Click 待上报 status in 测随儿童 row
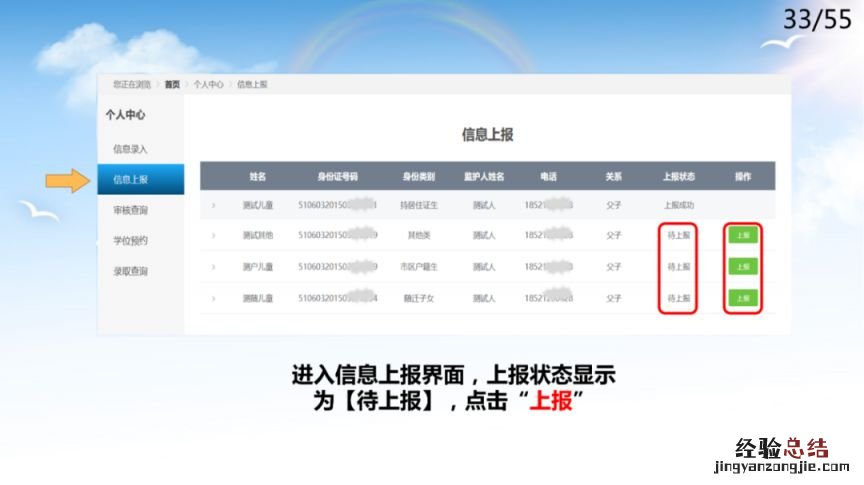Image resolution: width=864 pixels, height=485 pixels. coord(679,298)
